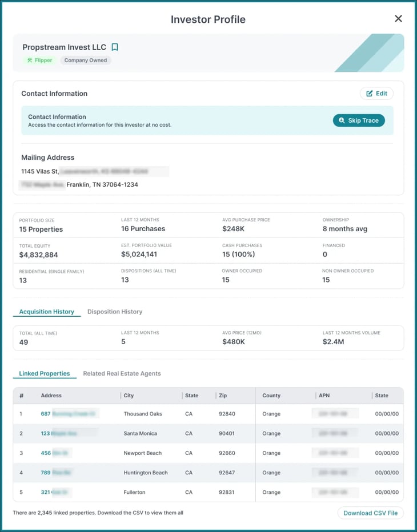Click the total all time value 49
The image size is (417, 532).
tap(23, 342)
